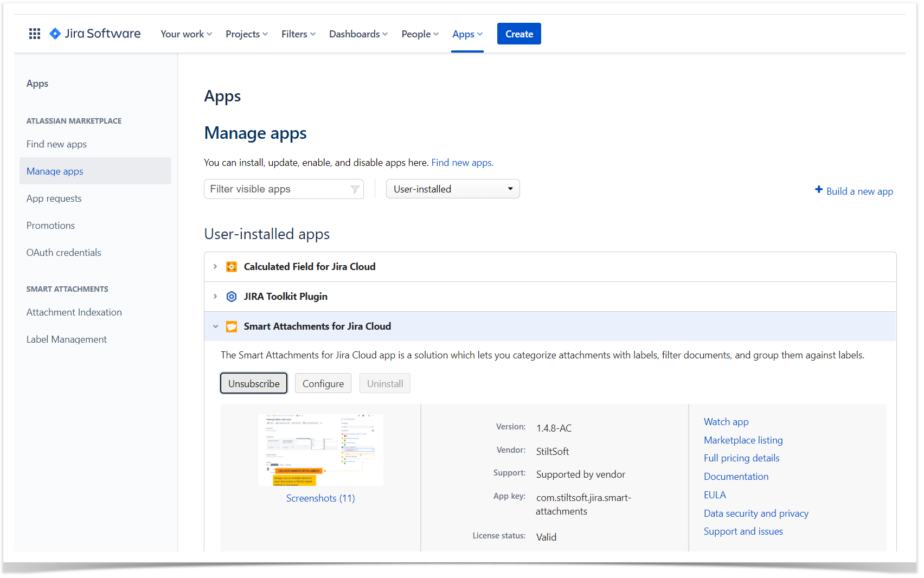Click the version value 1.4.8-AC
The height and width of the screenshot is (578, 924).
[x=554, y=428]
